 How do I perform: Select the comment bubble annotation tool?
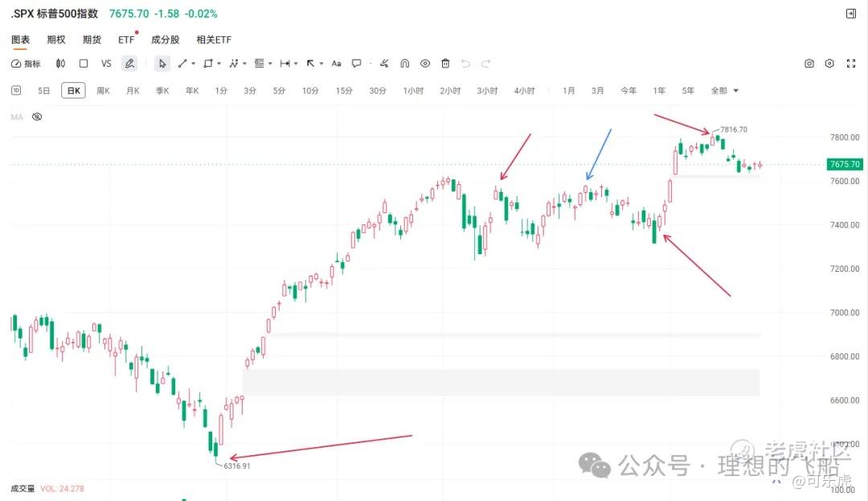click(357, 64)
